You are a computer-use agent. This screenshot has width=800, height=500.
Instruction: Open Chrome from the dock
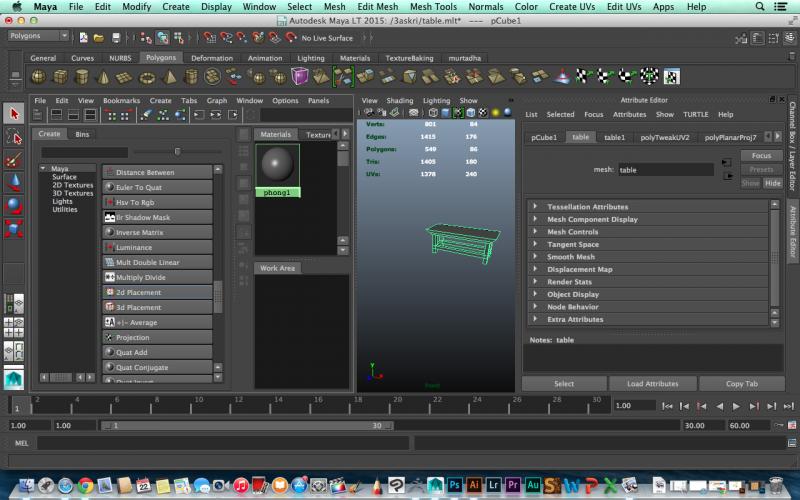click(x=85, y=485)
